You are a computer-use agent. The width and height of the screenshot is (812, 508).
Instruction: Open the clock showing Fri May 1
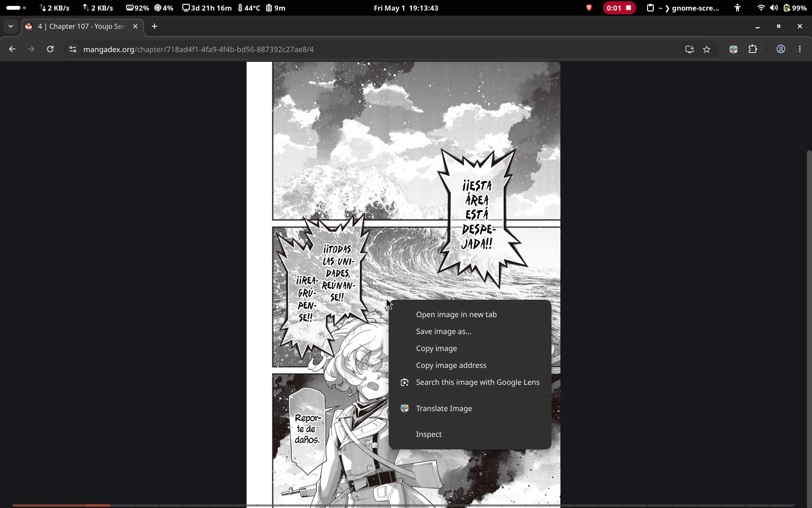point(406,8)
